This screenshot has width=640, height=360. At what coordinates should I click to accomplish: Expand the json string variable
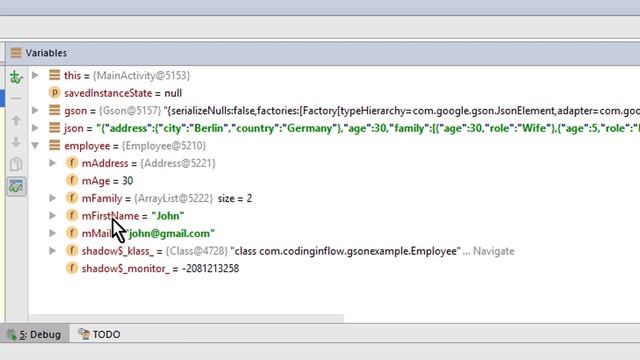coord(36,128)
